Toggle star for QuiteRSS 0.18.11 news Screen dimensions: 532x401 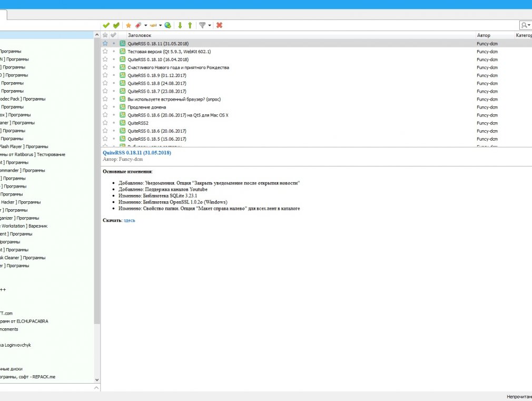pyautogui.click(x=105, y=43)
